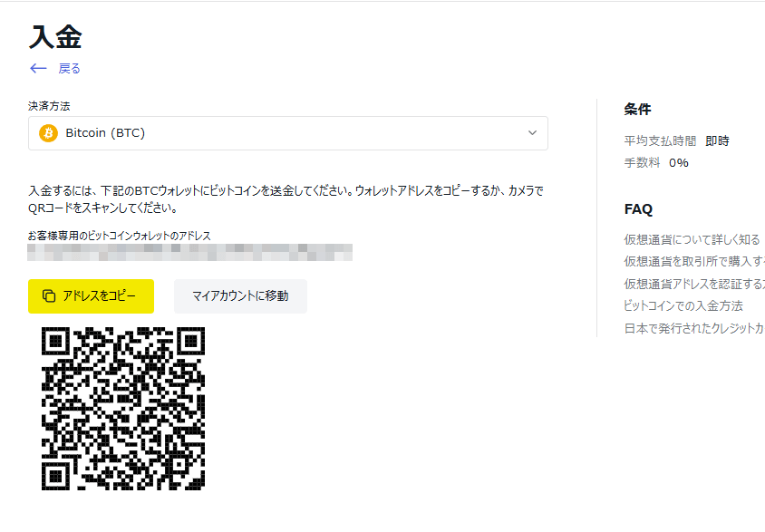765x532 pixels.
Task: Open FAQ 仮想通貨を取引所で購入 link
Action: tap(694, 261)
